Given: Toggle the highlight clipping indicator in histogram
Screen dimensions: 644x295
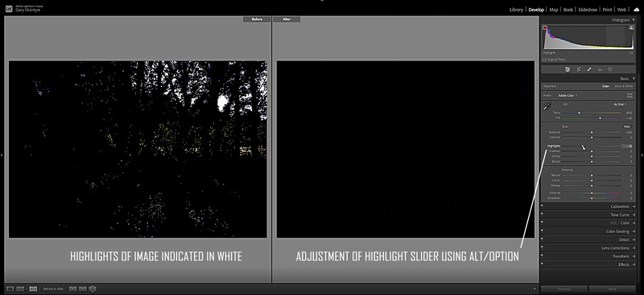Looking at the screenshot, I should 631,28.
